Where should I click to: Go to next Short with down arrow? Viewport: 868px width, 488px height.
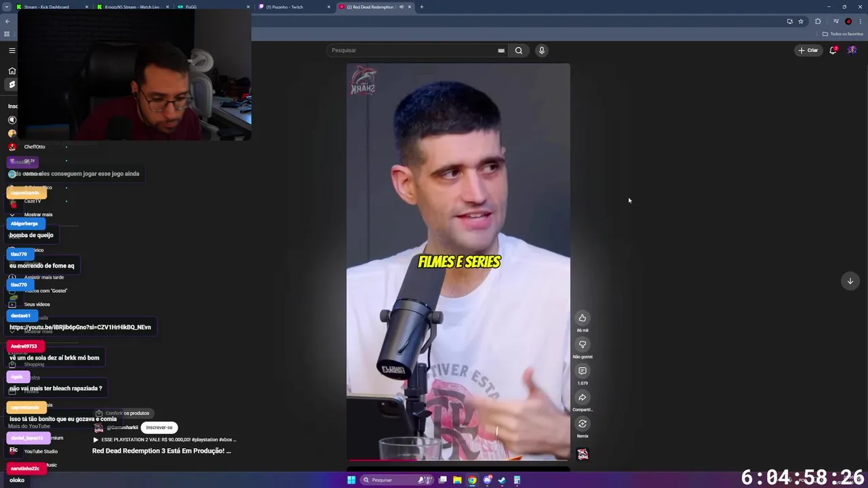850,281
